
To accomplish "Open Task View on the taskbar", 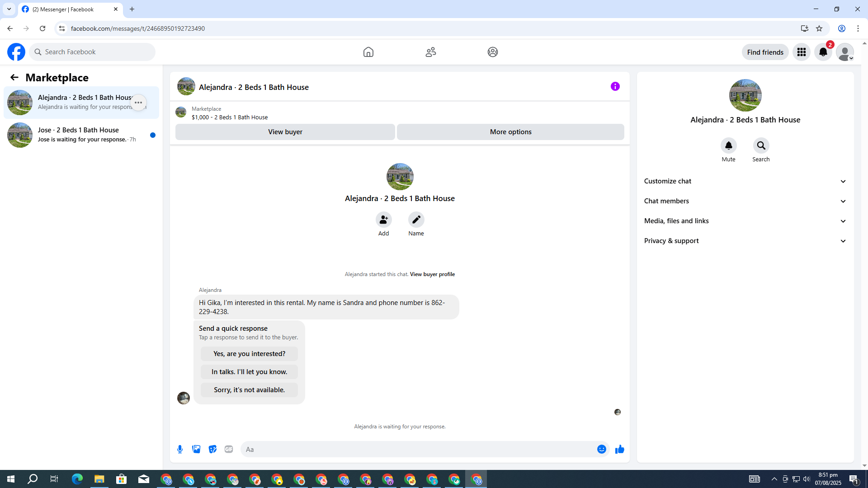I will tap(54, 479).
